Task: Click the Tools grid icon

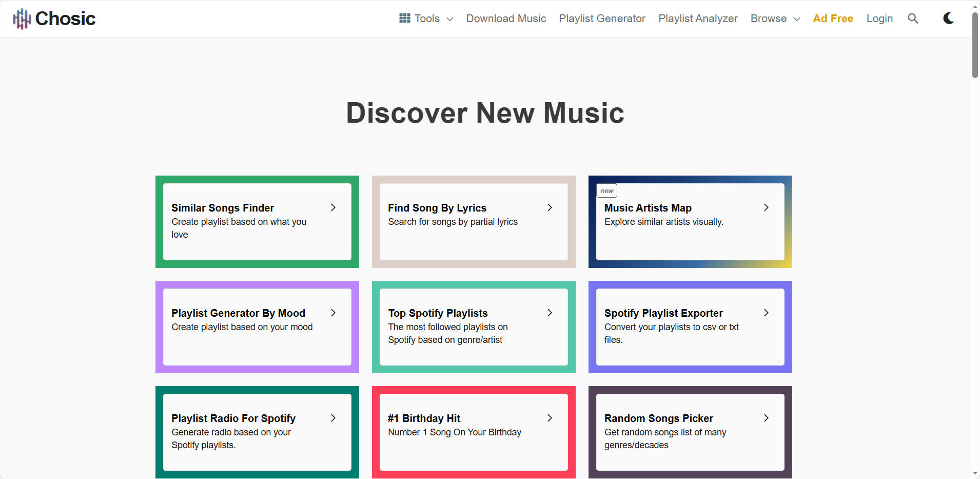Action: coord(405,18)
